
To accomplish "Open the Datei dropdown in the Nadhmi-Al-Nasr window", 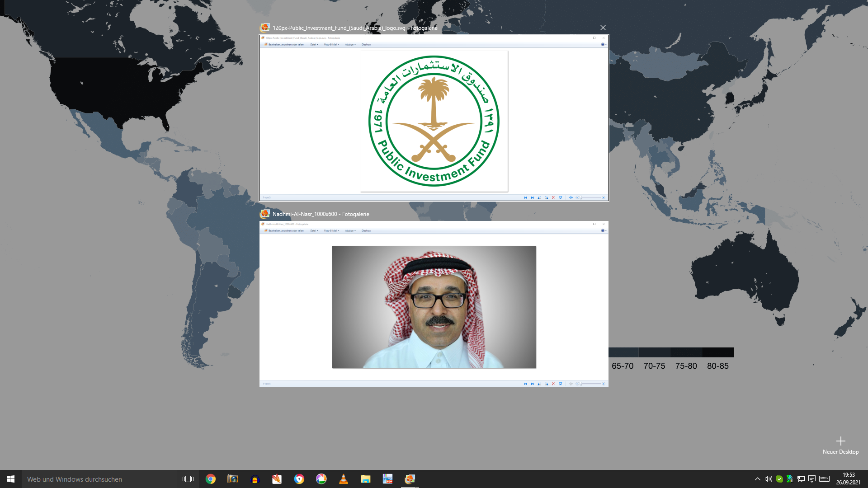I will [x=314, y=231].
